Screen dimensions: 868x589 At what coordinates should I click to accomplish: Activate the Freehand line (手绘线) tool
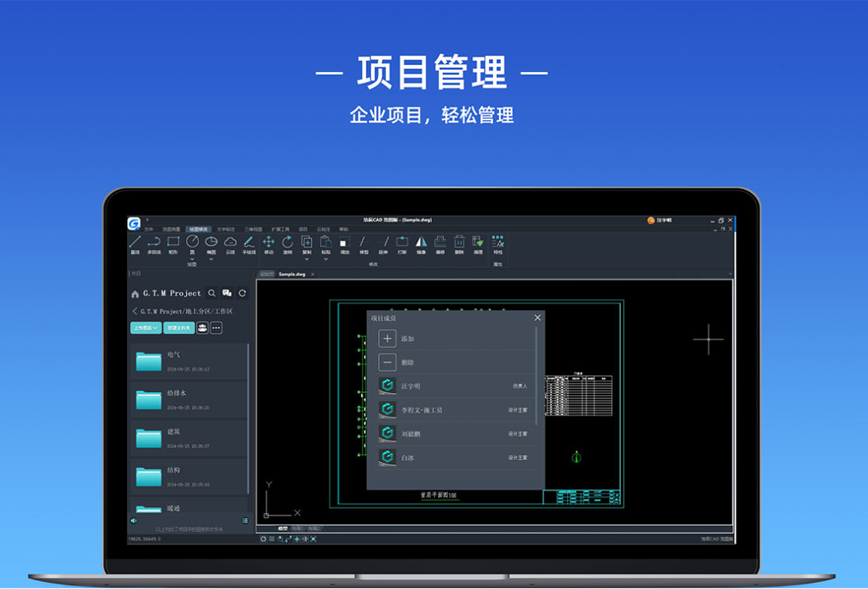pos(249,244)
